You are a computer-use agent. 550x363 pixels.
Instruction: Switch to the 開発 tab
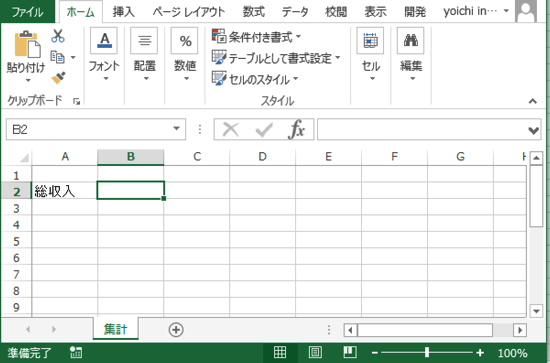[x=415, y=12]
